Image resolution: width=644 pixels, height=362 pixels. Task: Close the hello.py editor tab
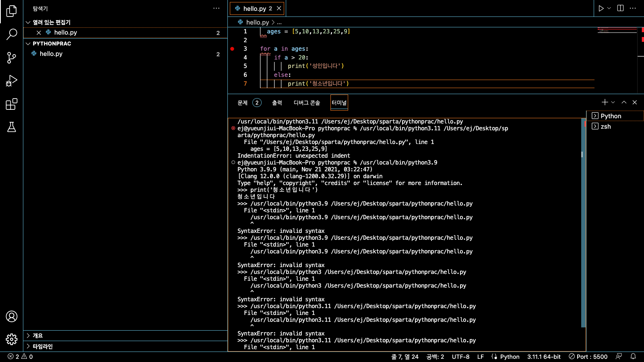click(279, 8)
